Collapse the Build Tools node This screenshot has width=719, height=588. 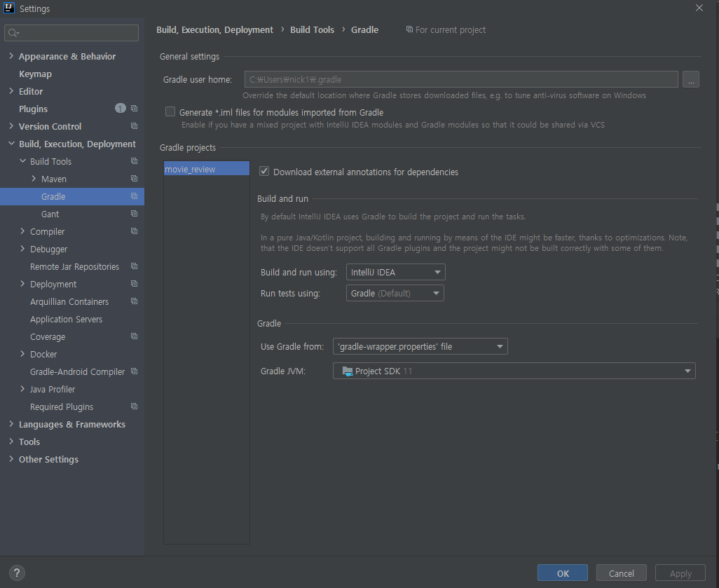[x=22, y=161]
